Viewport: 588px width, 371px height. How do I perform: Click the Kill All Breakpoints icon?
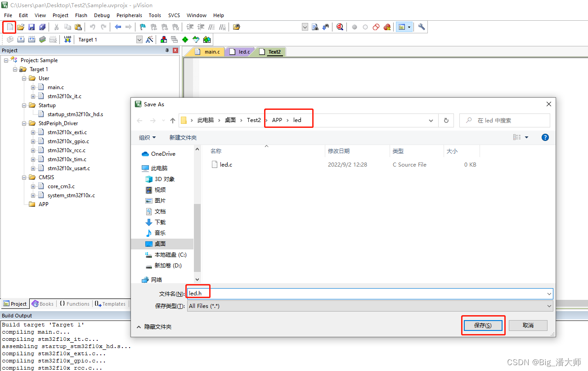387,27
